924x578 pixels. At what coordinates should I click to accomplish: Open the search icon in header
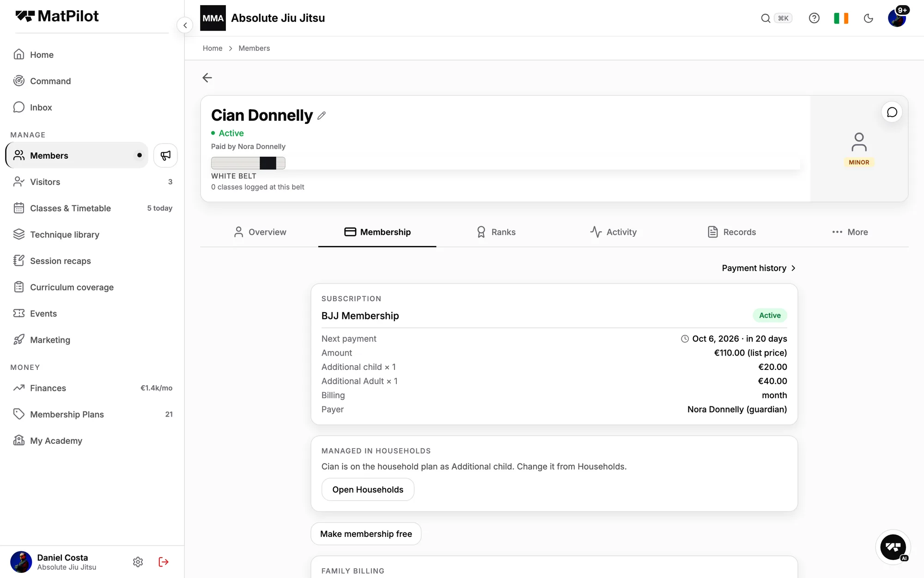point(766,18)
